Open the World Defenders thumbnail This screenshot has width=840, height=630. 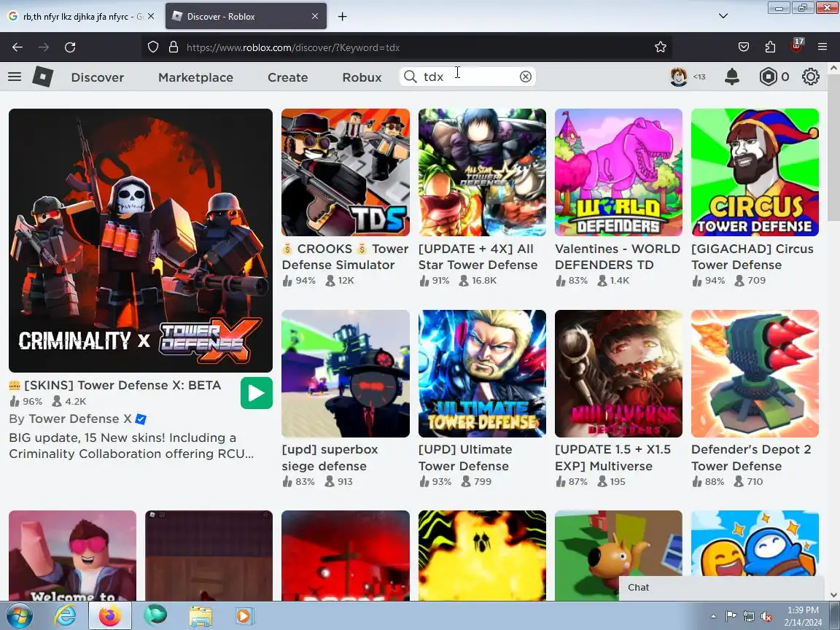click(619, 173)
